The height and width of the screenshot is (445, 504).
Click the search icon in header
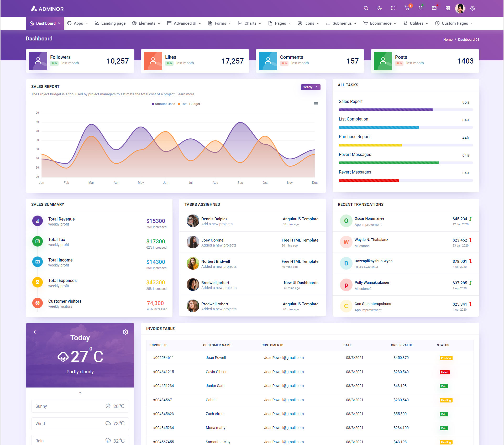366,8
